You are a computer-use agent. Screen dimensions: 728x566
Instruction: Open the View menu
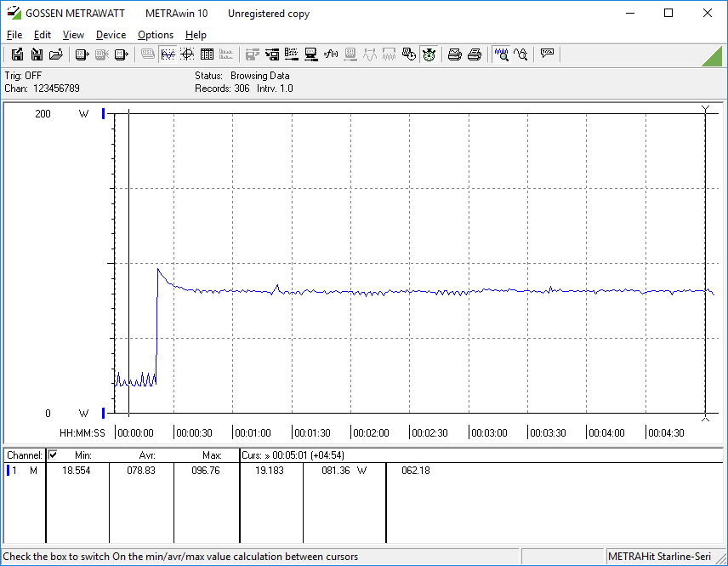[73, 35]
